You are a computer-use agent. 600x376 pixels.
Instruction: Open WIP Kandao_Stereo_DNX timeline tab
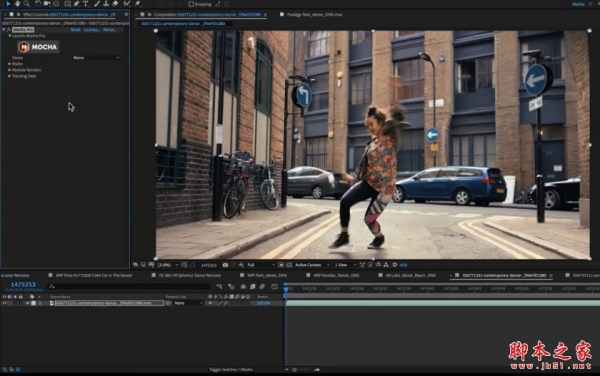[336, 275]
